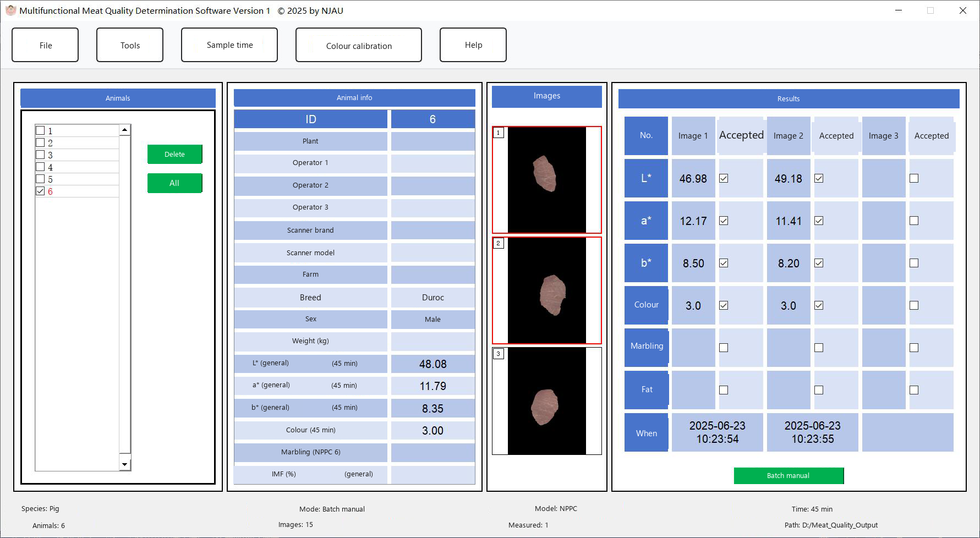The image size is (980, 538).
Task: Open Colour calibration menu
Action: tap(359, 45)
